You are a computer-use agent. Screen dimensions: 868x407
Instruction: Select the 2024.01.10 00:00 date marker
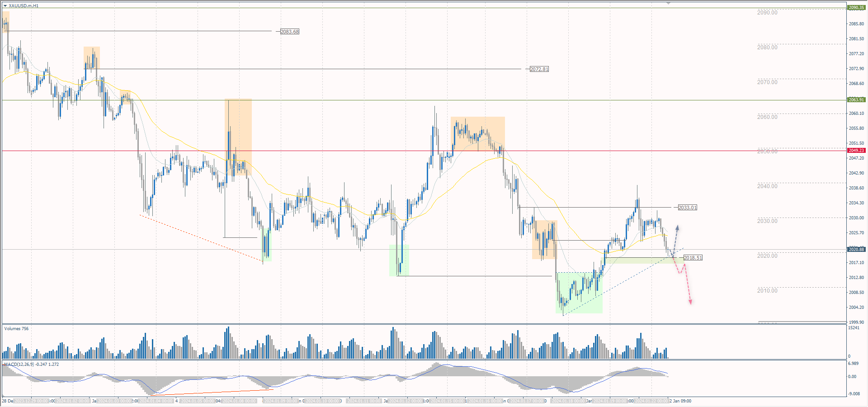[x=322, y=401]
